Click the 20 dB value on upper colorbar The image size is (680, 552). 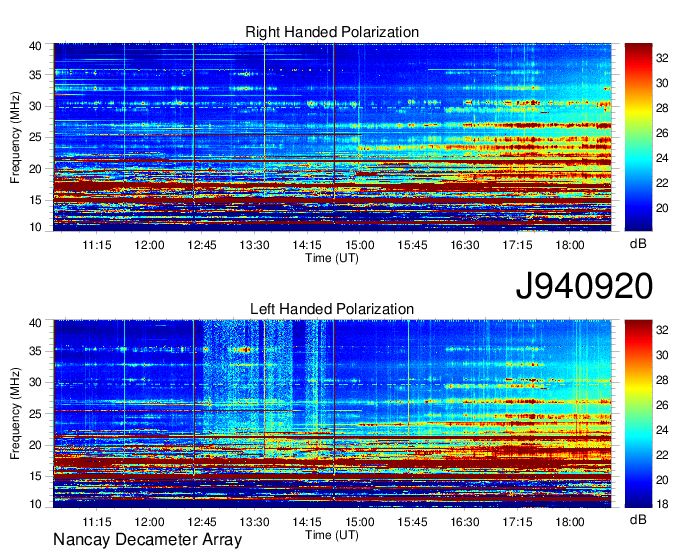[662, 208]
